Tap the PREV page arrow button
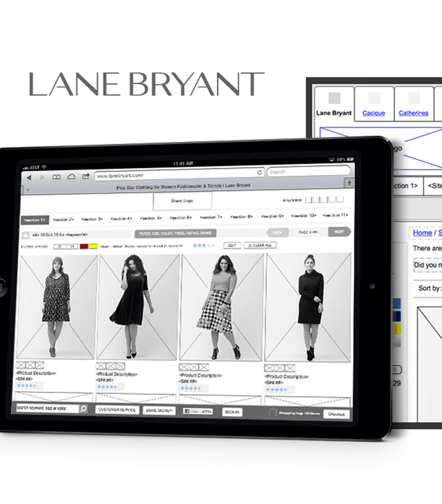442x504 pixels. [277, 233]
